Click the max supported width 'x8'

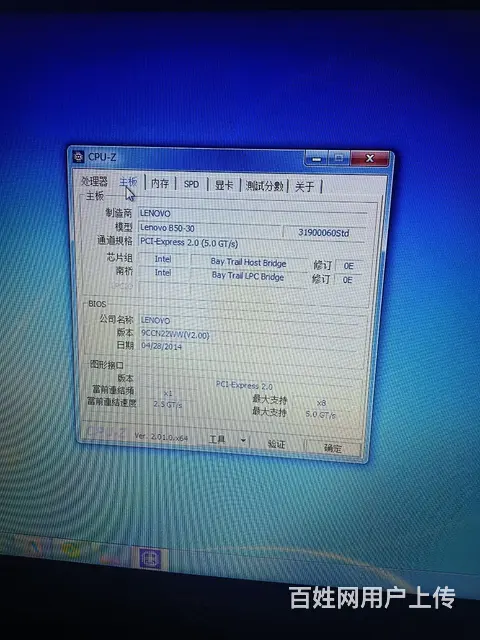[322, 403]
